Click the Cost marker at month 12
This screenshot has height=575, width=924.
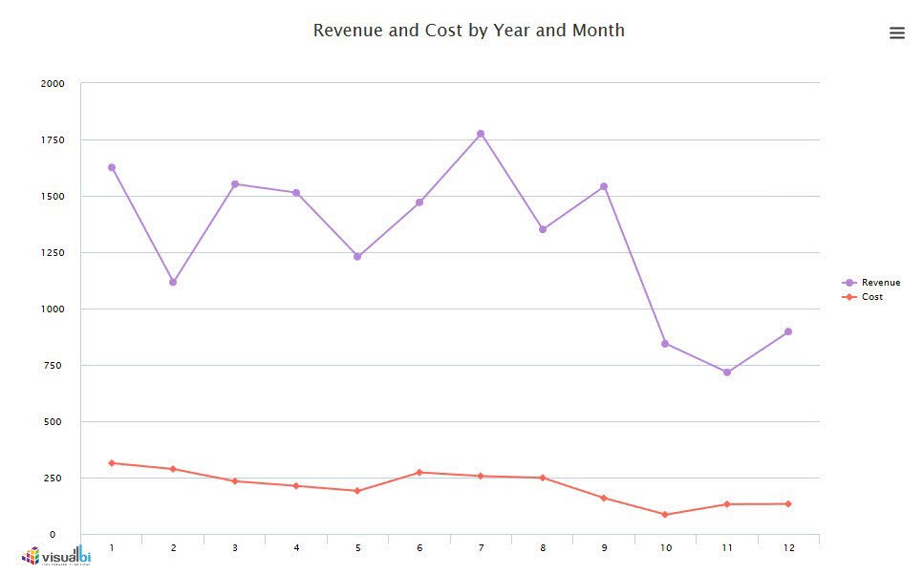click(x=788, y=503)
